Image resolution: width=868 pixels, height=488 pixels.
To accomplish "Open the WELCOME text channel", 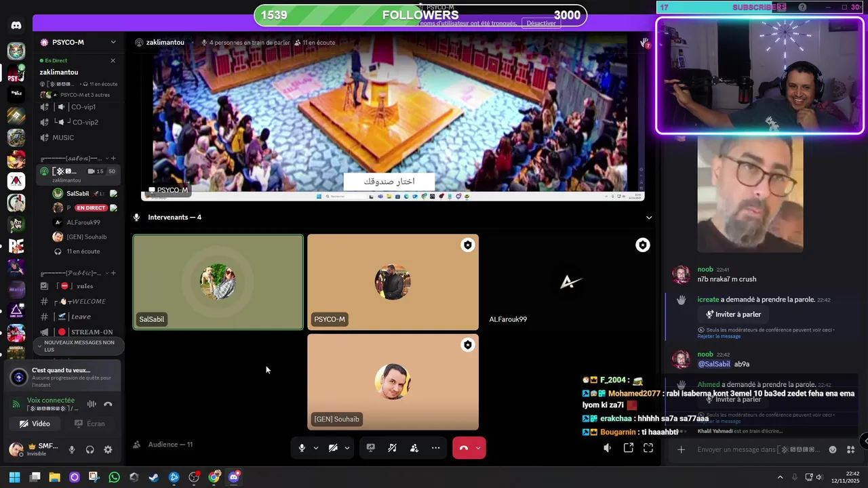I will point(78,302).
